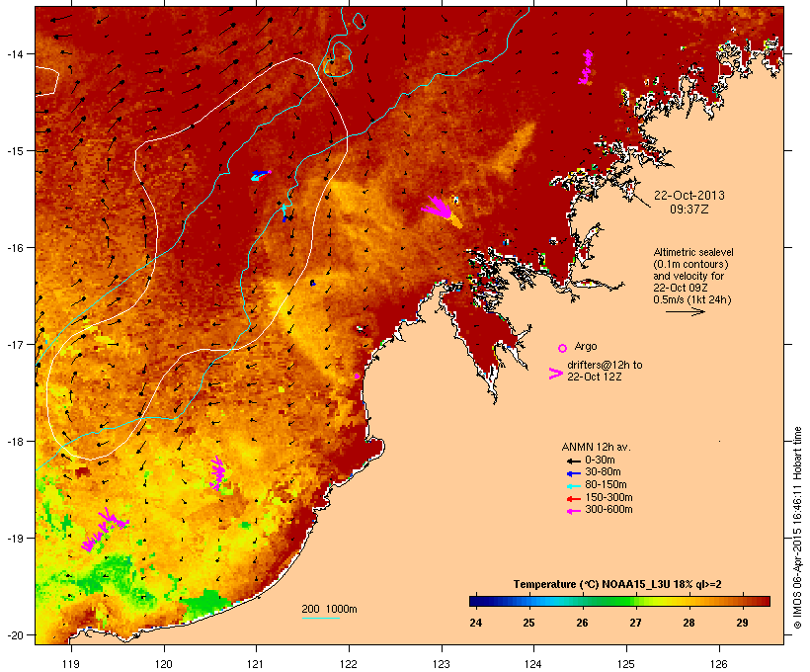Click the '09:37Z' time text
This screenshot has width=810, height=672.
coord(689,210)
